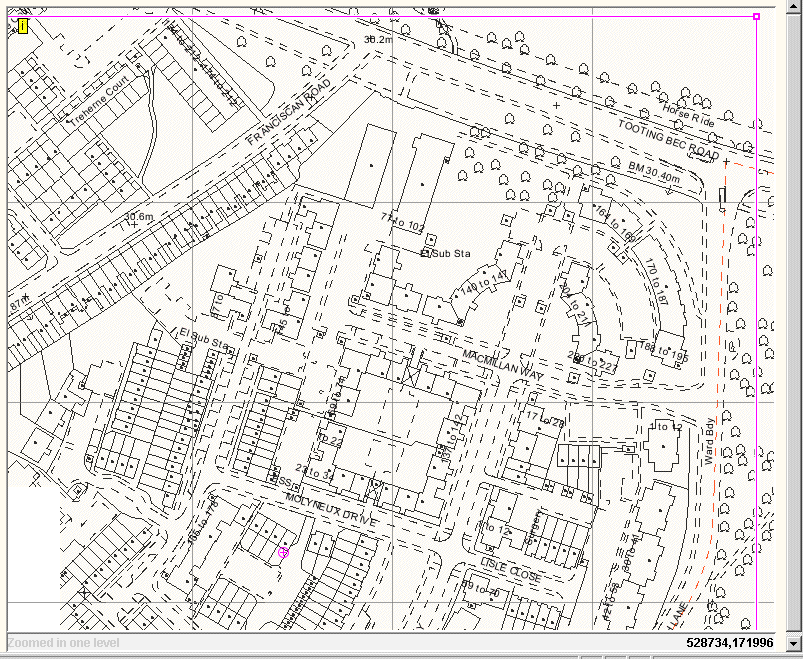803x659 pixels.
Task: Click the BM 30.40m benchmark label
Action: pos(654,172)
